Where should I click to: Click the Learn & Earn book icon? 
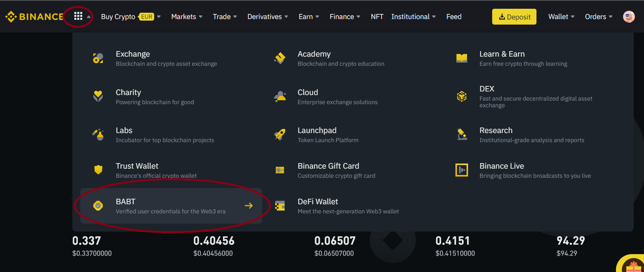(x=462, y=58)
